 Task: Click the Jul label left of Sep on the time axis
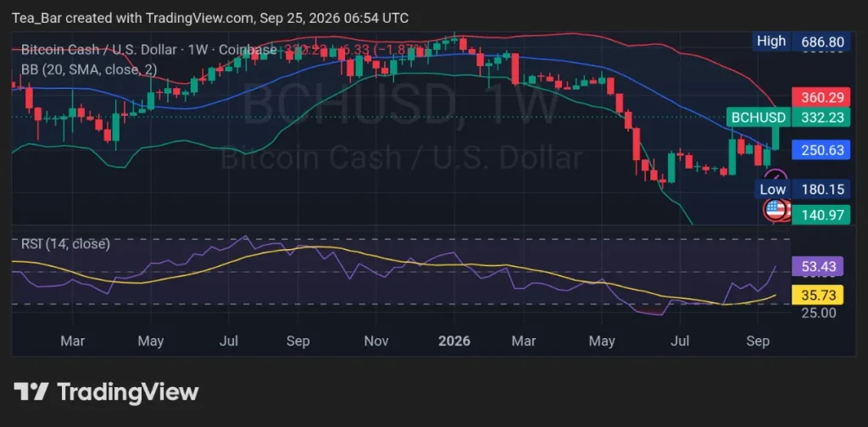click(x=229, y=341)
